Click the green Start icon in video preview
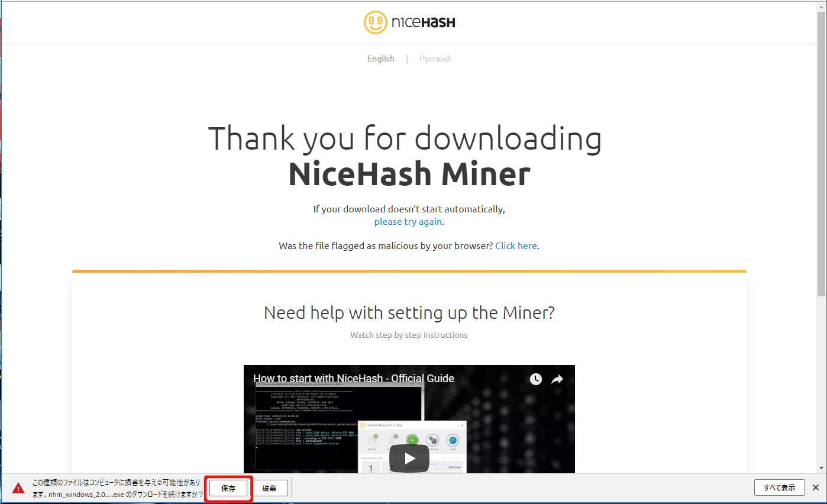 tap(412, 440)
